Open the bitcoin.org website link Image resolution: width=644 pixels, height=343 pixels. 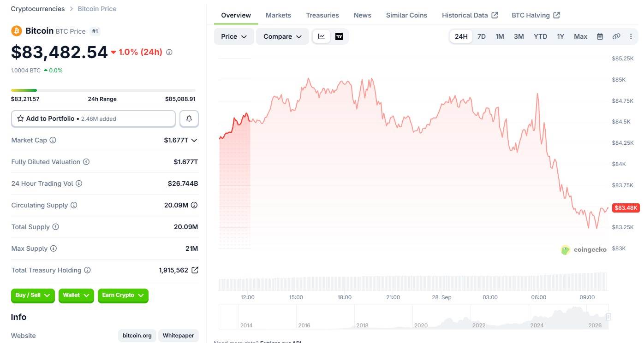click(137, 336)
